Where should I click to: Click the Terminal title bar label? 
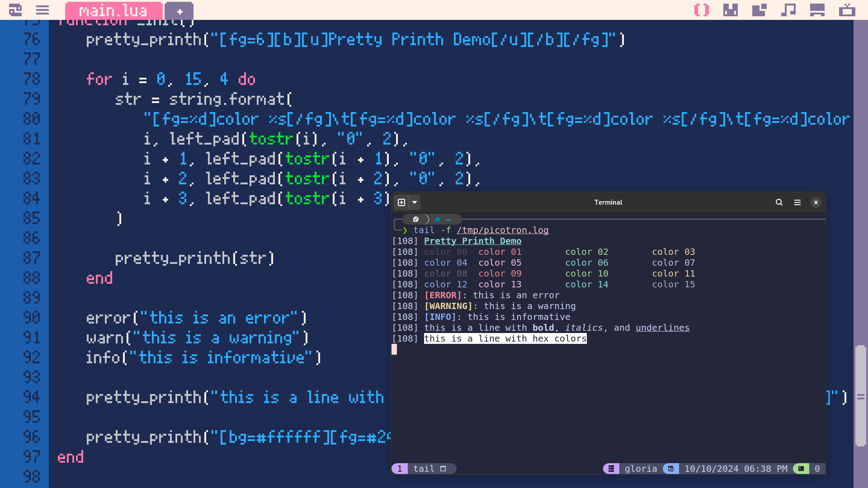pyautogui.click(x=608, y=202)
